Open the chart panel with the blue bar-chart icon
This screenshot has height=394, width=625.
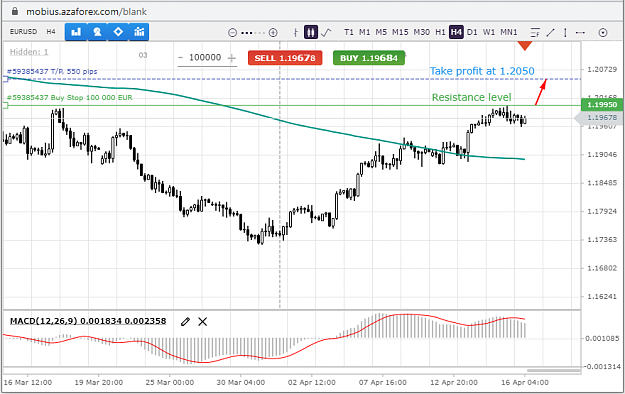76,32
